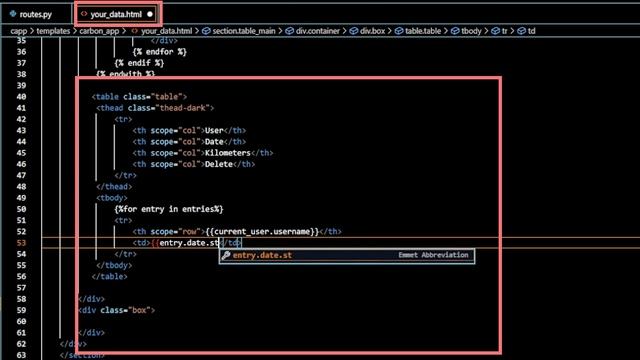
Task: Close the unsaved your_data.html tab dot
Action: [150, 14]
